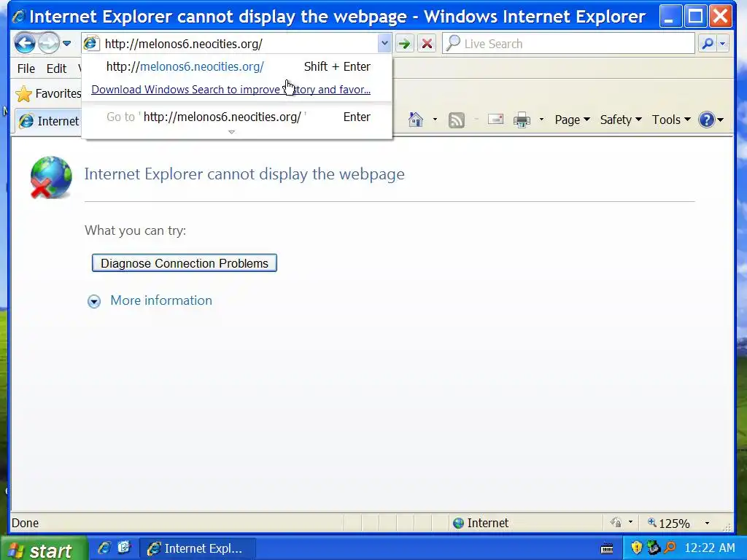Click the on-screen keyboard tray icon
Image resolution: width=747 pixels, height=560 pixels.
pos(607,548)
